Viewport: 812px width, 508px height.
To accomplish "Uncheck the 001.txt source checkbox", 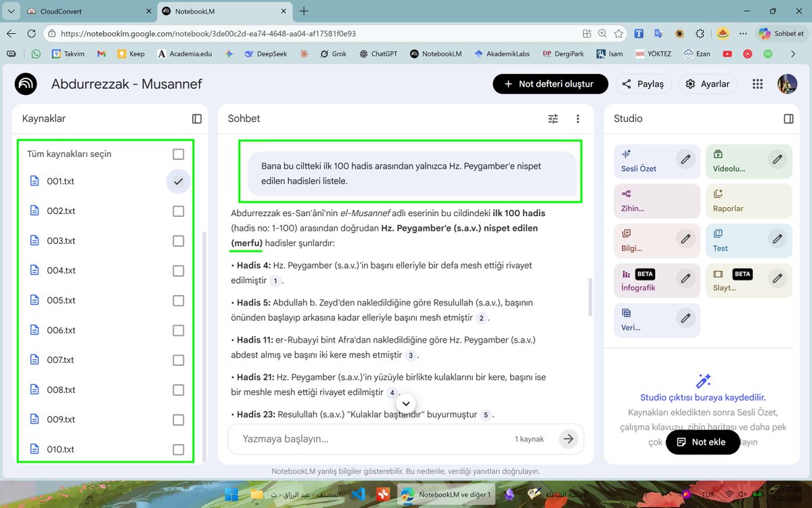I will (178, 181).
